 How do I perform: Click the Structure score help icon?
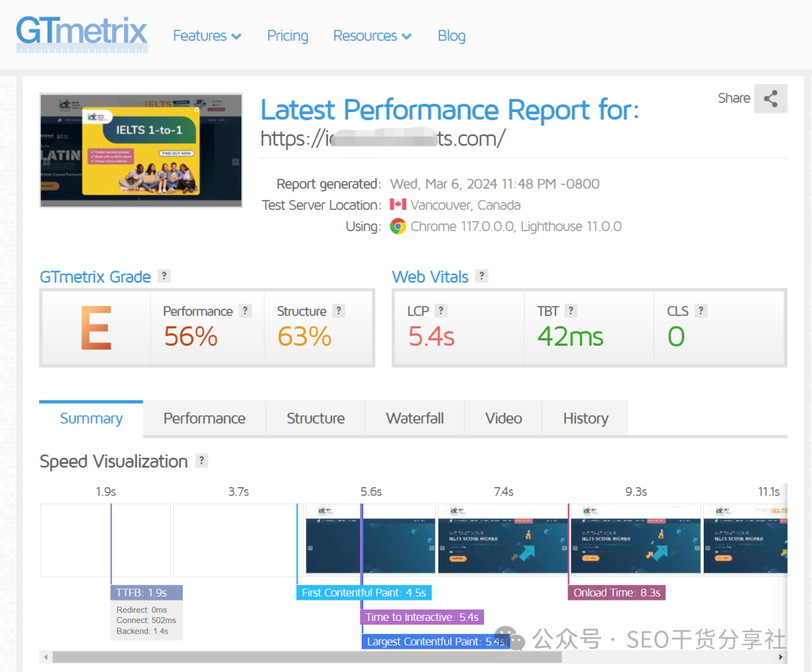pyautogui.click(x=338, y=310)
